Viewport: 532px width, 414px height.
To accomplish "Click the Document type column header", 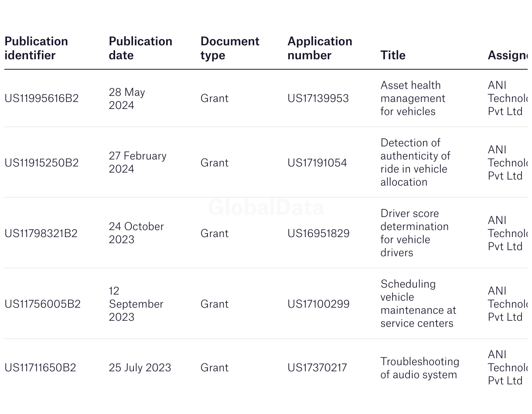I will tap(230, 48).
